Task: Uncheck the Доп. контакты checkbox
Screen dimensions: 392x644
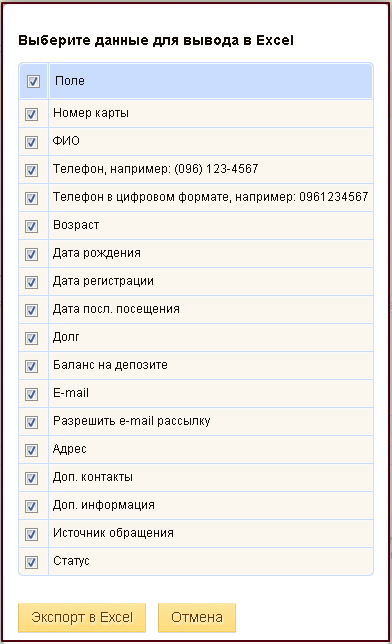Action: [x=32, y=478]
